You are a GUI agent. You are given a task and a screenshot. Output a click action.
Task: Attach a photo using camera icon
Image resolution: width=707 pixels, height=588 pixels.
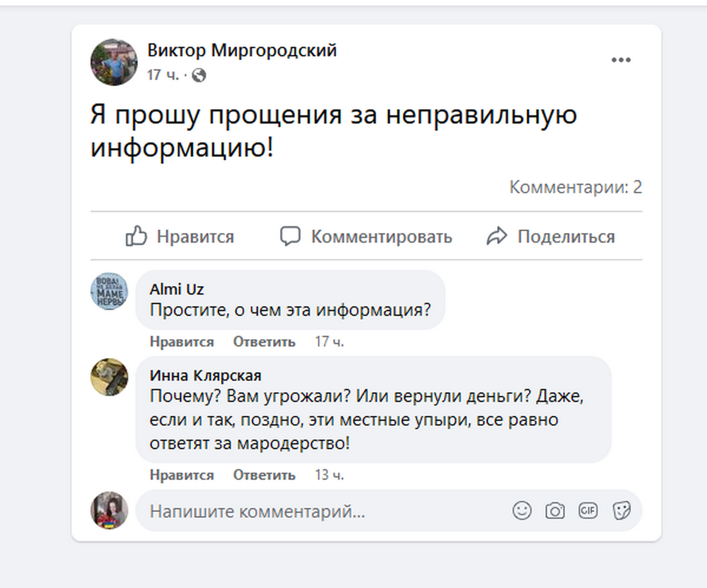(x=554, y=511)
